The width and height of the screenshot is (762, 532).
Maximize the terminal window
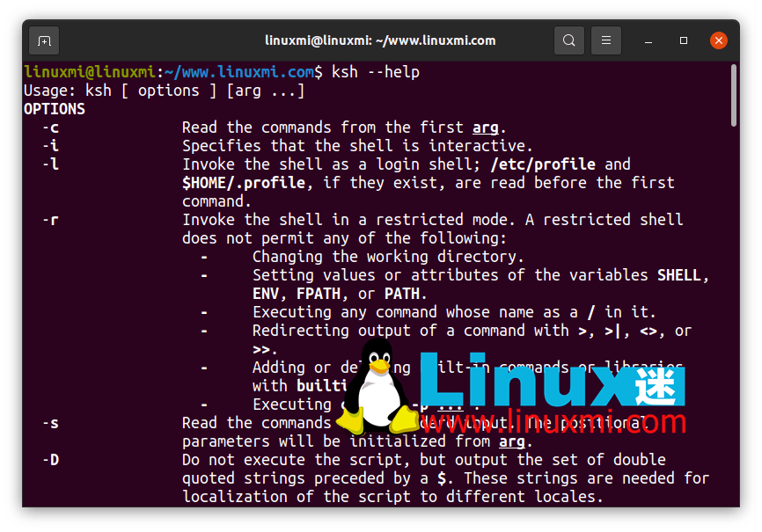pyautogui.click(x=684, y=40)
